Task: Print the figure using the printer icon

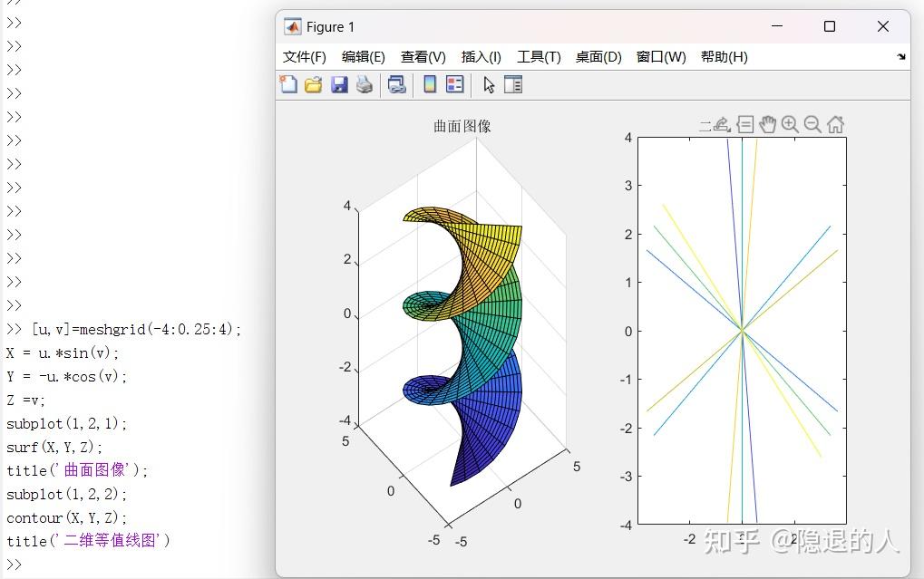Action: pyautogui.click(x=365, y=85)
